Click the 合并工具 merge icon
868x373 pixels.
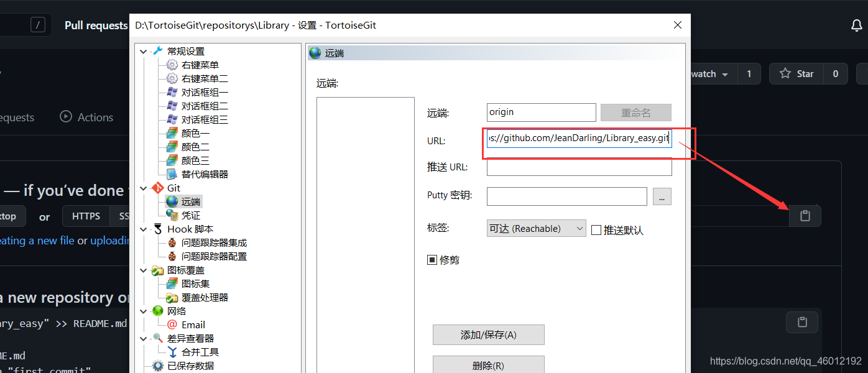tap(172, 352)
